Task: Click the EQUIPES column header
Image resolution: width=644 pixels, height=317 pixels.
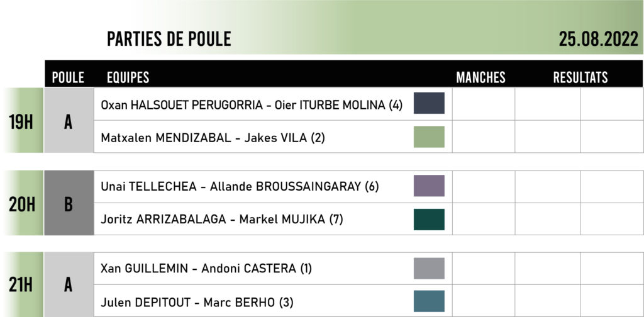Action: (x=128, y=77)
